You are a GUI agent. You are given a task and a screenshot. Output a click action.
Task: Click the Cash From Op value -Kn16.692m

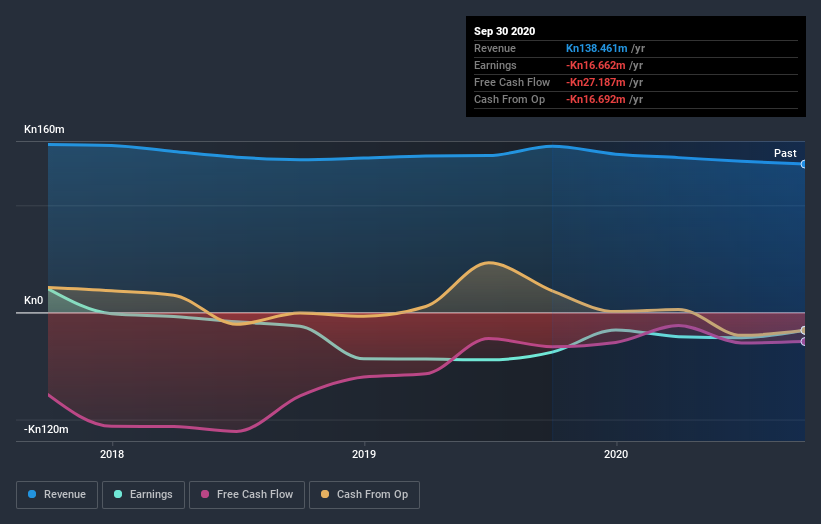595,99
